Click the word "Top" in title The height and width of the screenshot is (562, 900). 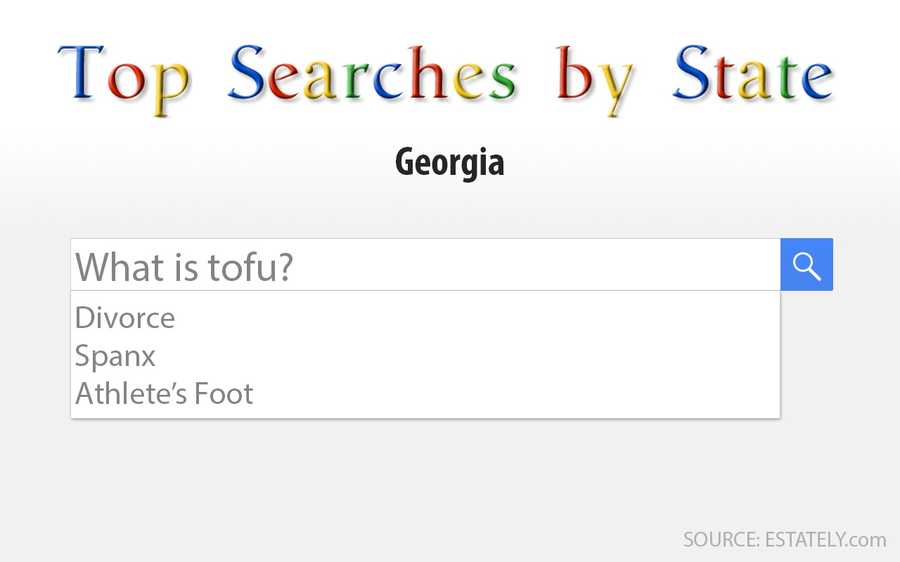(124, 79)
